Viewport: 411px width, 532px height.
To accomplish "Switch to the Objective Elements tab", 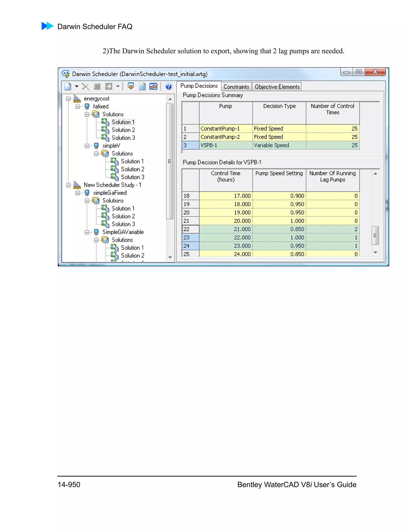I will [277, 87].
